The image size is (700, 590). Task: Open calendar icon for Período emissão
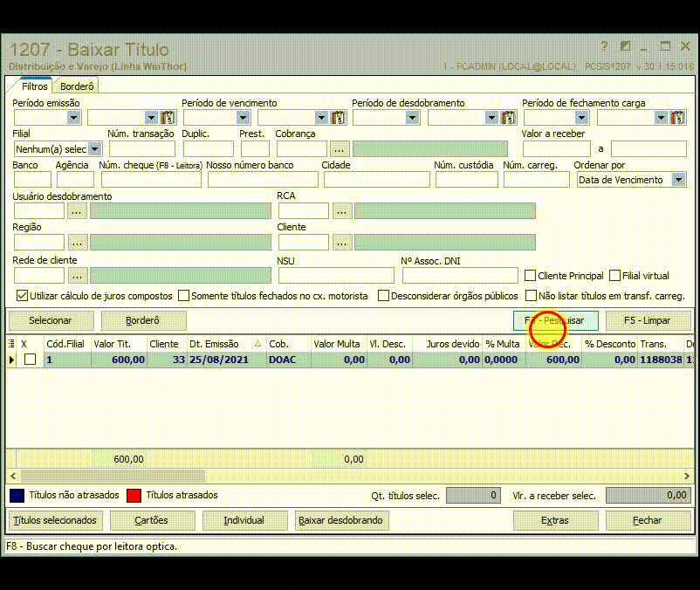[x=168, y=118]
